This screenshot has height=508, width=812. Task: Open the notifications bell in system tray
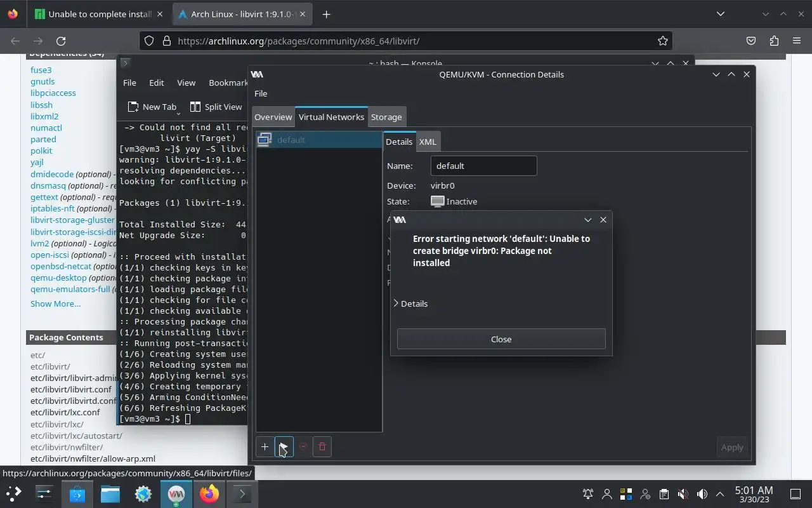point(588,494)
